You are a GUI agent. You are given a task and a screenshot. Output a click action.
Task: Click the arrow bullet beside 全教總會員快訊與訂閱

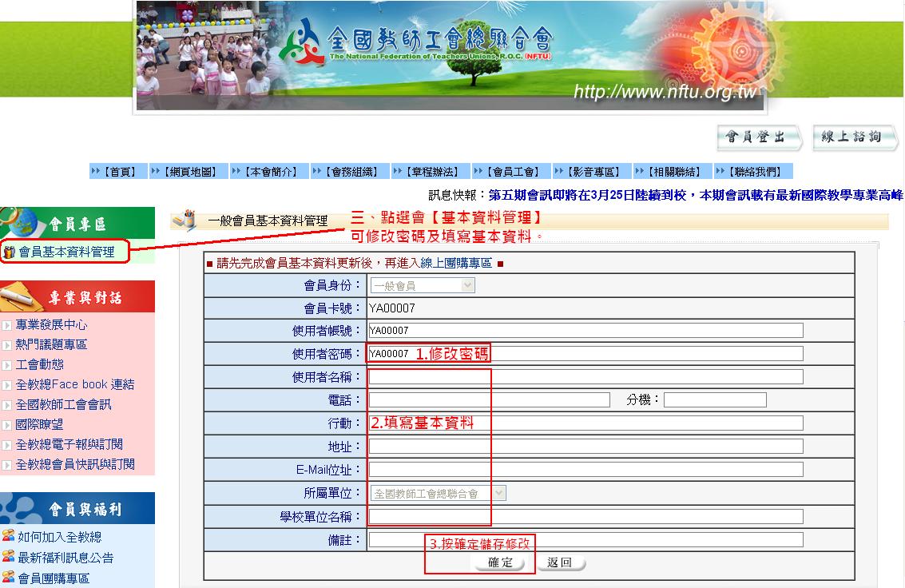point(7,465)
